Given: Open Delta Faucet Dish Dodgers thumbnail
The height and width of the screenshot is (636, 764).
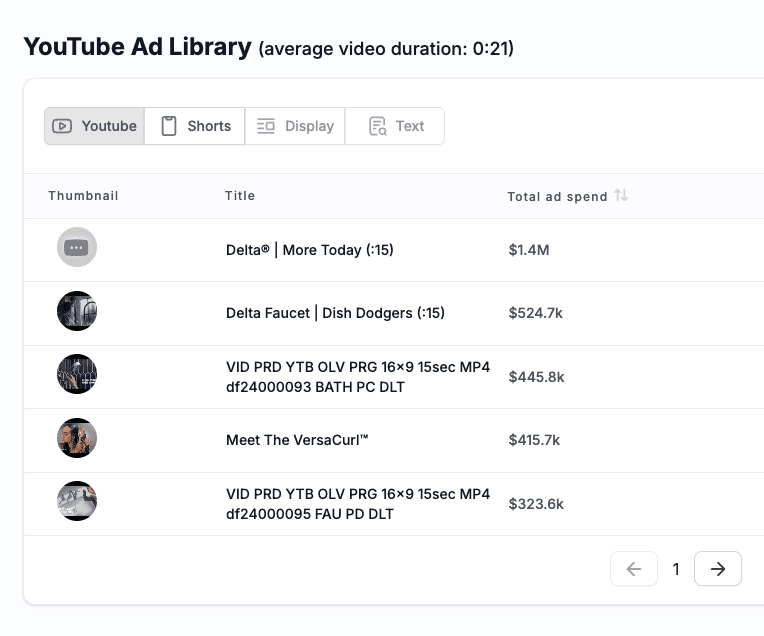Looking at the screenshot, I should tap(77, 311).
